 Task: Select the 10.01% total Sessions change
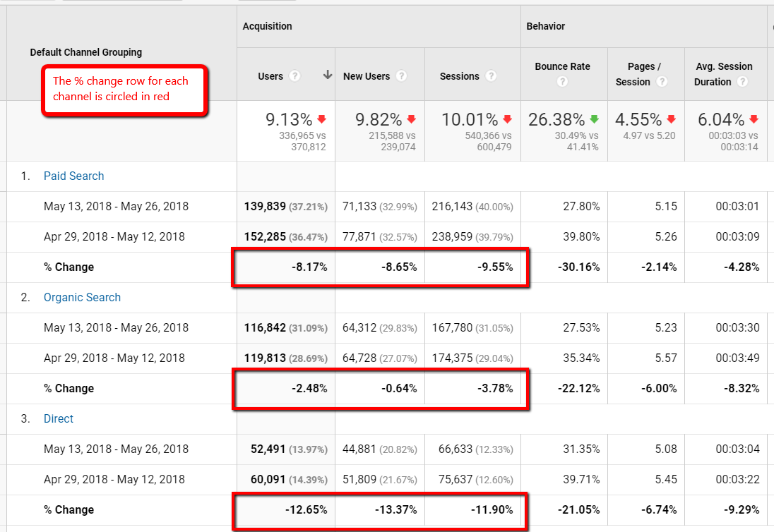click(470, 119)
